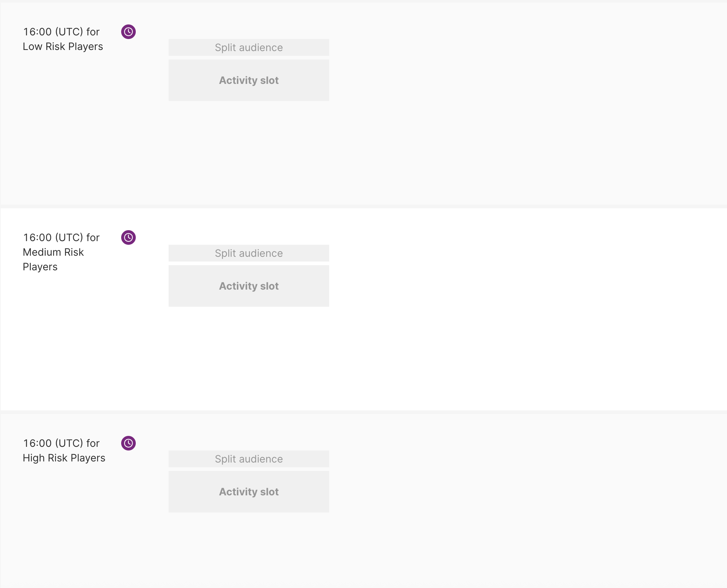Select the "High Risk Players" label text
Viewport: 727px width, 588px height.
[64, 458]
